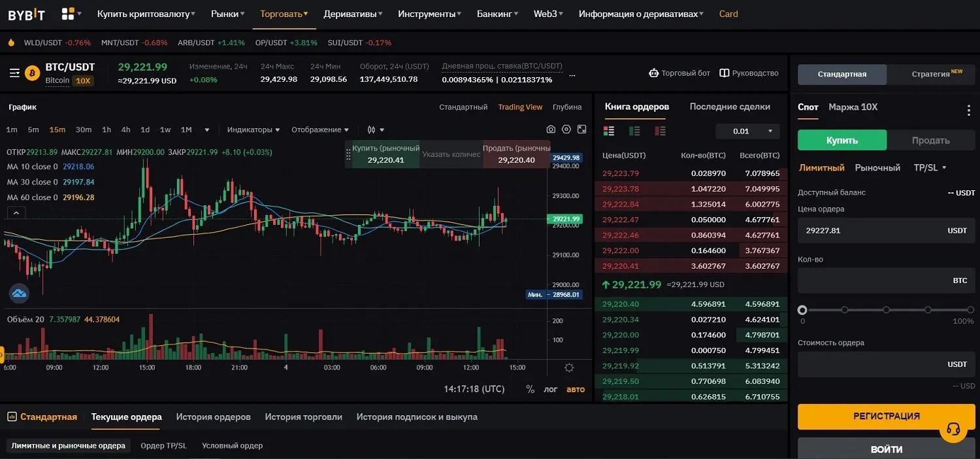Open chart settings hexagon icon
The width and height of the screenshot is (980, 459).
[566, 129]
